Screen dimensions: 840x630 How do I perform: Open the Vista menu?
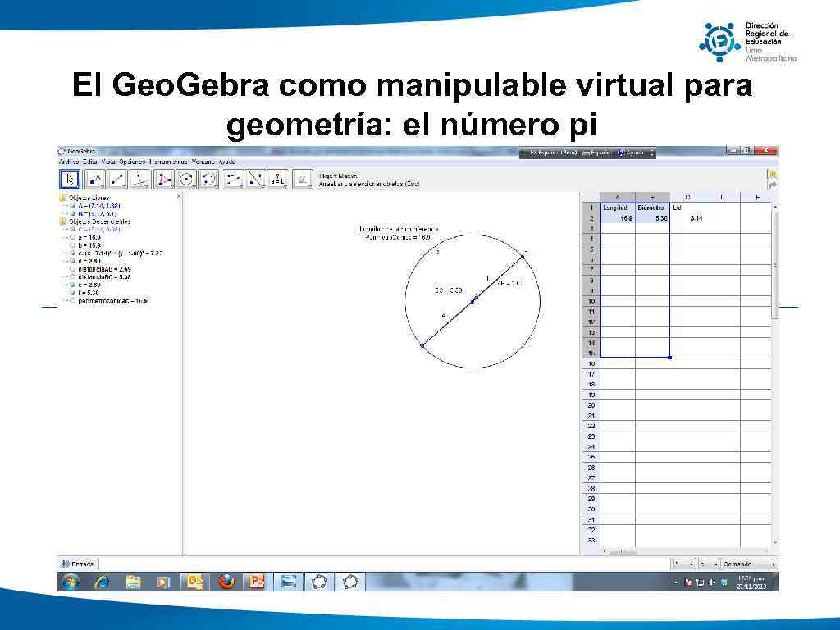point(107,162)
